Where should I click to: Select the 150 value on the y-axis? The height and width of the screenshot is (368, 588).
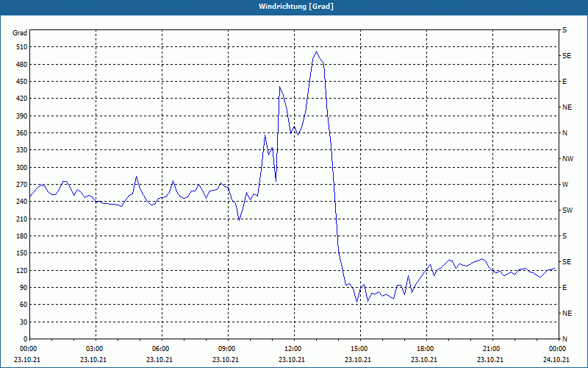click(22, 253)
